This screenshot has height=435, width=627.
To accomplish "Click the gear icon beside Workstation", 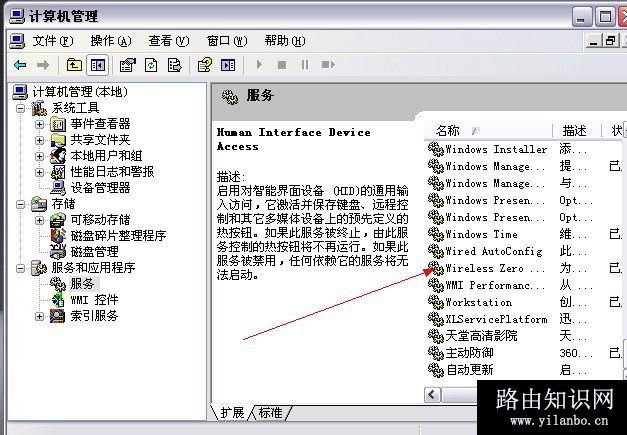I will [436, 302].
